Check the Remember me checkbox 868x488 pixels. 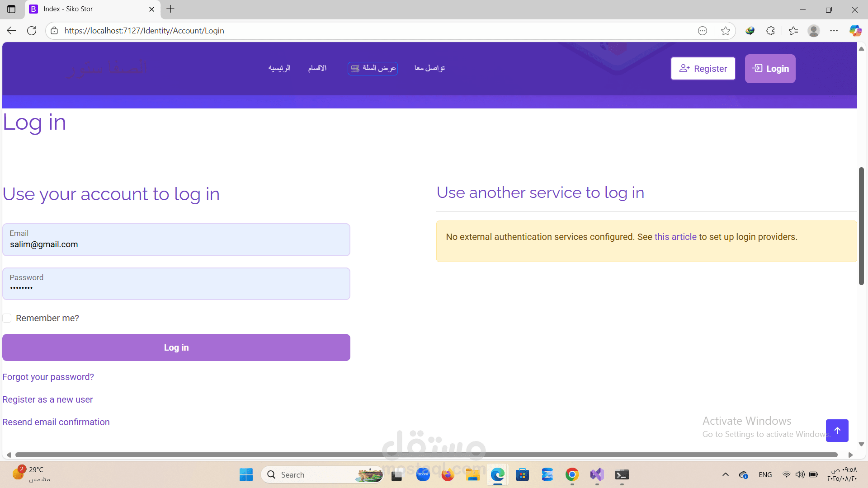(x=7, y=318)
